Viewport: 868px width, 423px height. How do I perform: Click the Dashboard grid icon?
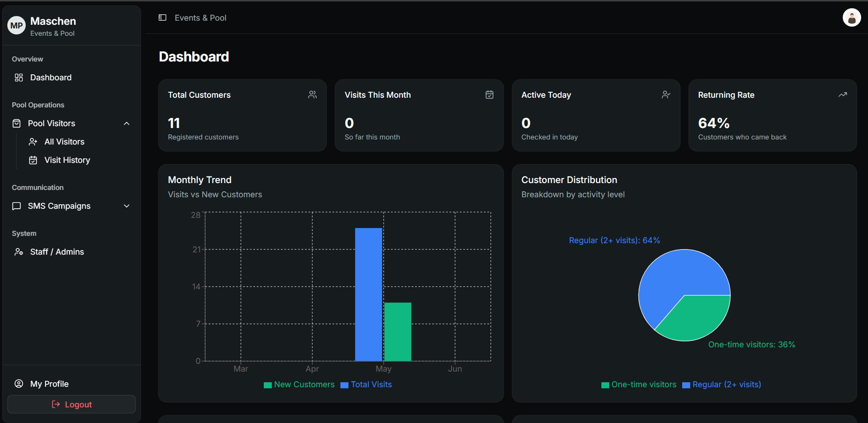(19, 78)
